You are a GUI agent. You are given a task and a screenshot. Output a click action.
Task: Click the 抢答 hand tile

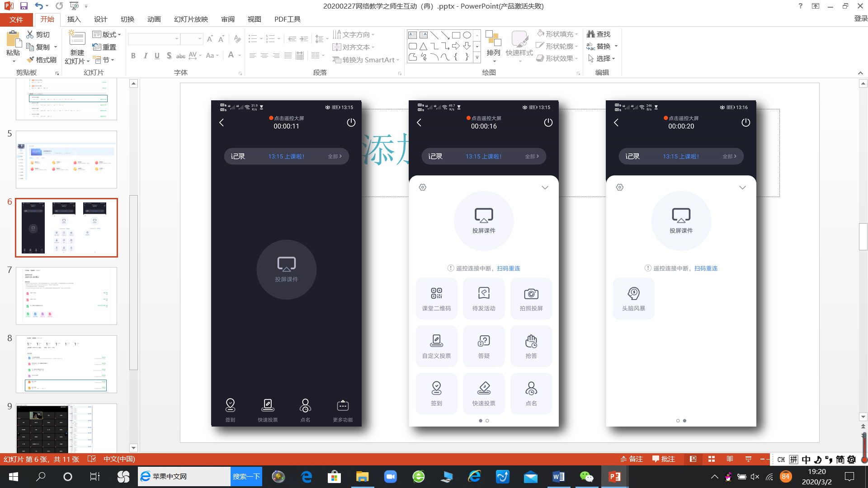pos(531,346)
